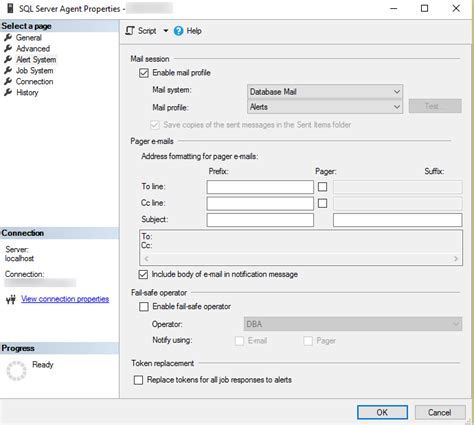
Task: Open the General page
Action: 29,37
